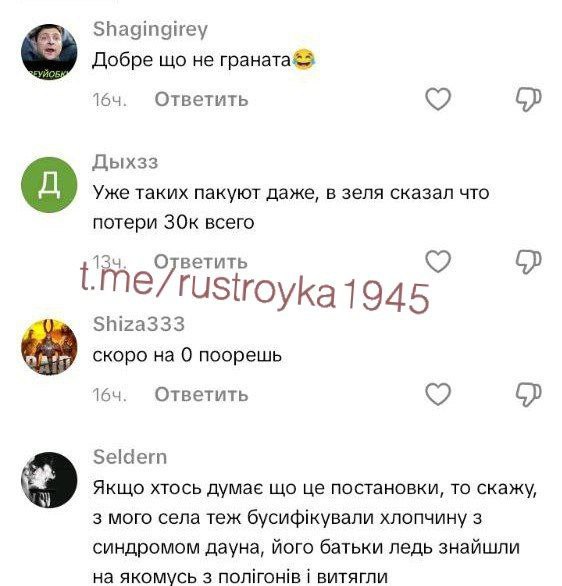Open the Seldern username link
The width and height of the screenshot is (562, 586).
(130, 457)
